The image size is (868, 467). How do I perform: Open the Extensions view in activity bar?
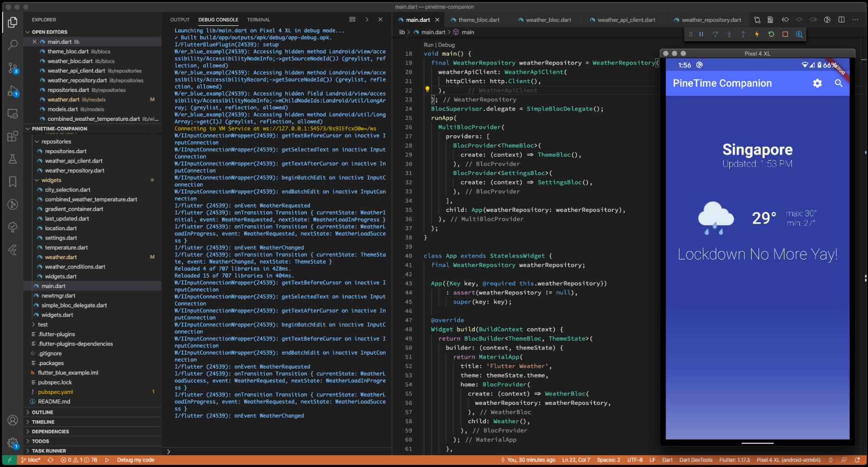point(13,136)
